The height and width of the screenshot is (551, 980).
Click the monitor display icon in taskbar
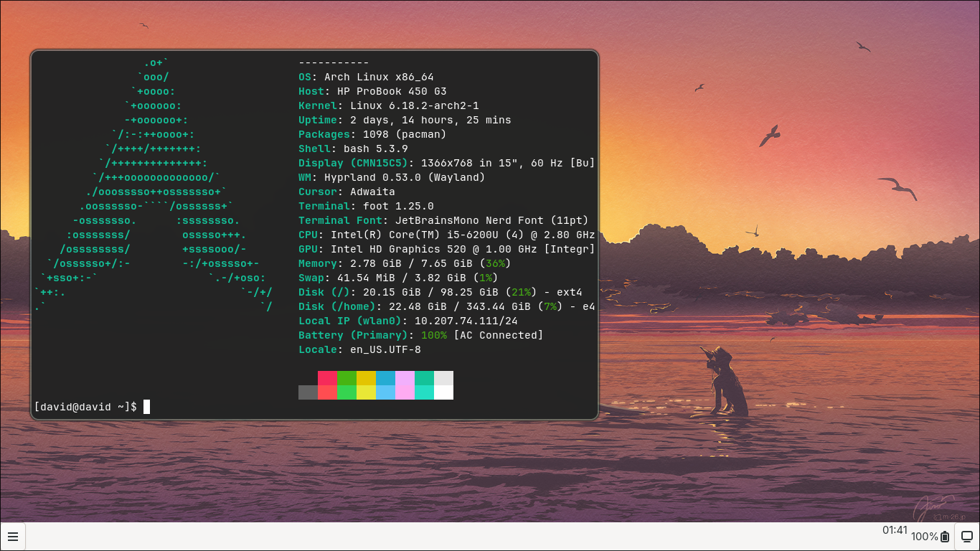966,537
